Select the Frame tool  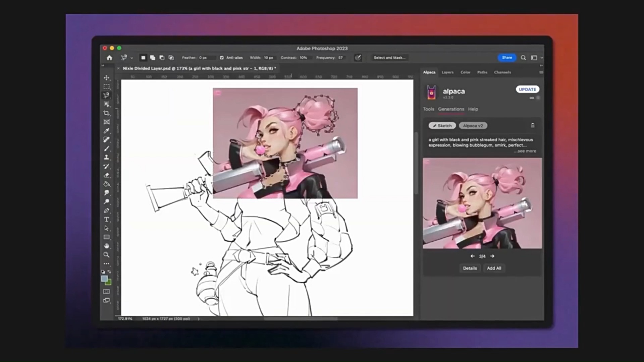107,122
